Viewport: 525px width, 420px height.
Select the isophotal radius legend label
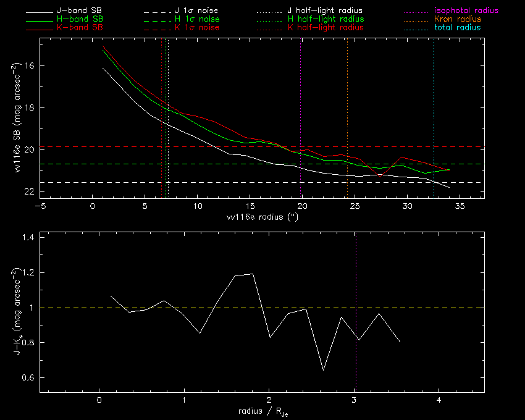coord(467,10)
